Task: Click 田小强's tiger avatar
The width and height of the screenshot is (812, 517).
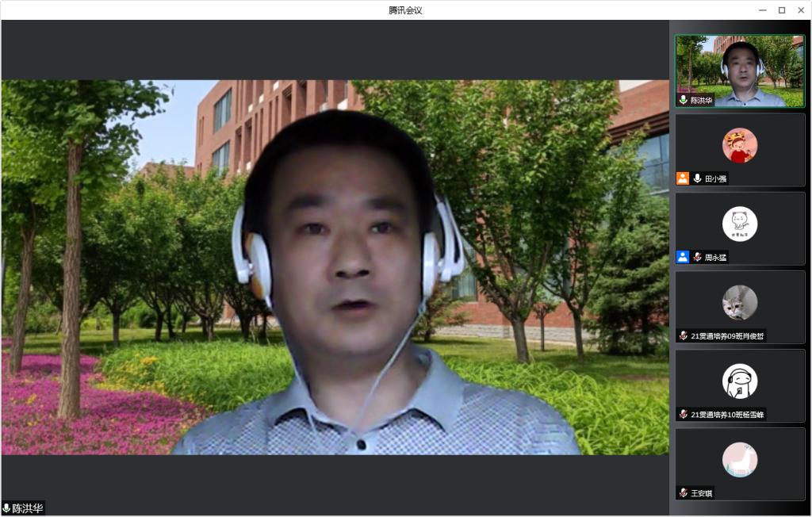Action: coord(740,145)
